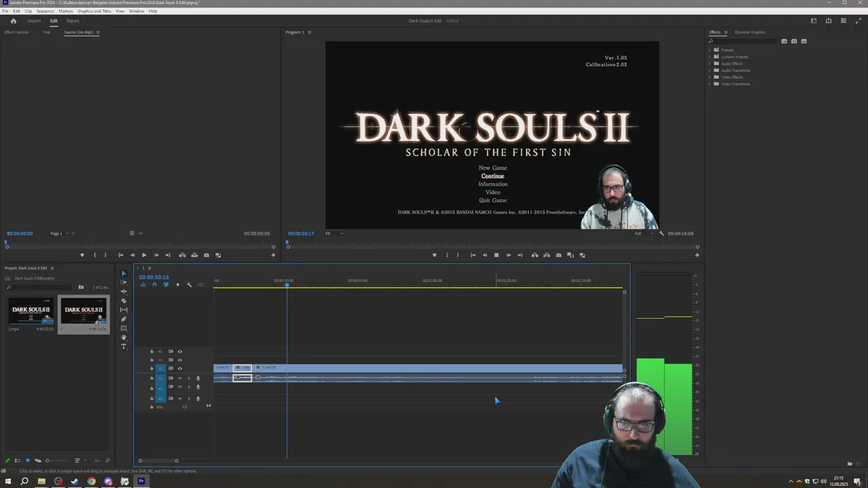The image size is (868, 488).
Task: Select the Track Select Forward tool
Action: 123,283
